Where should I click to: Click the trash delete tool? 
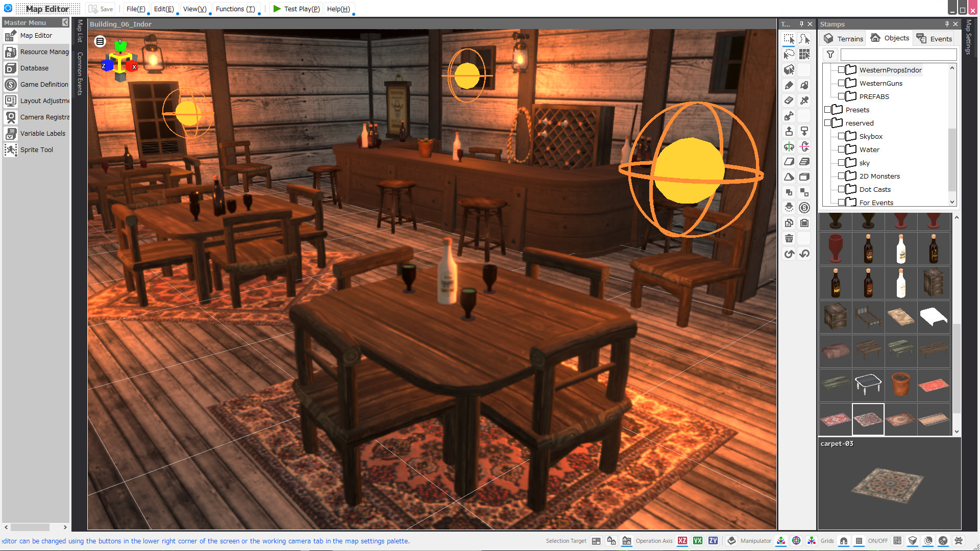[789, 238]
